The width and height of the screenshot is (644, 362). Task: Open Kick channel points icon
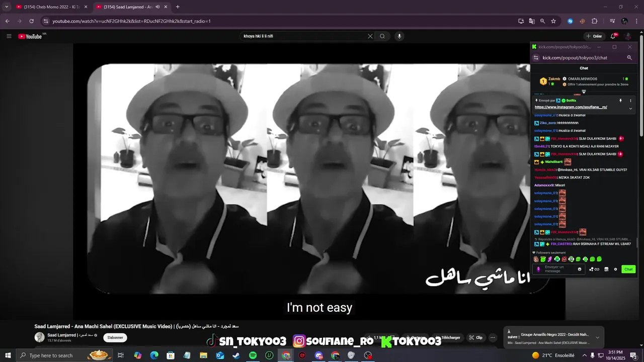(594, 269)
